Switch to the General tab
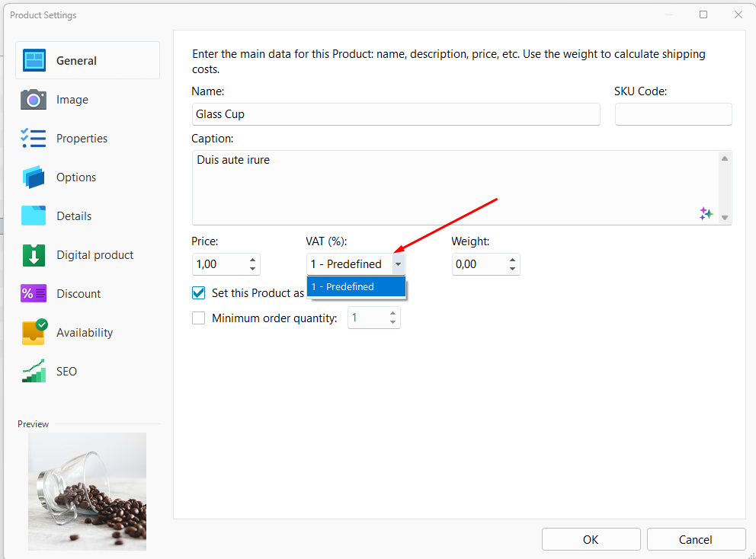 (88, 60)
